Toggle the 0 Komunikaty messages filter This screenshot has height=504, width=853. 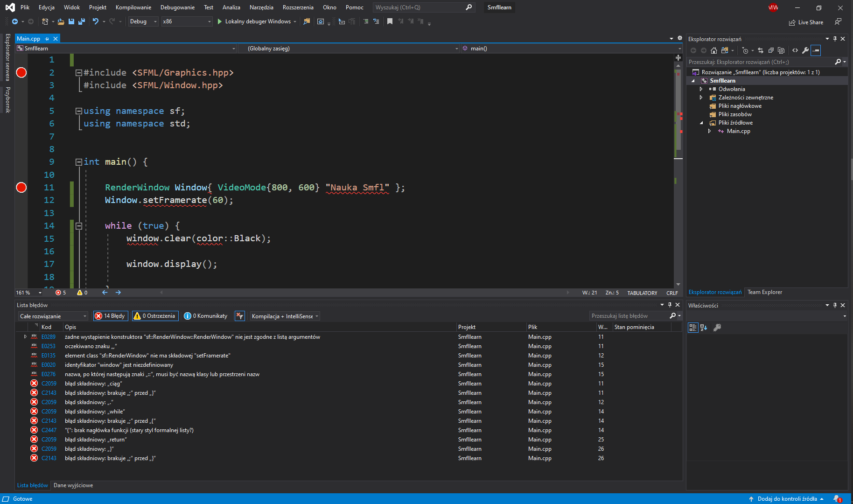[x=206, y=316]
